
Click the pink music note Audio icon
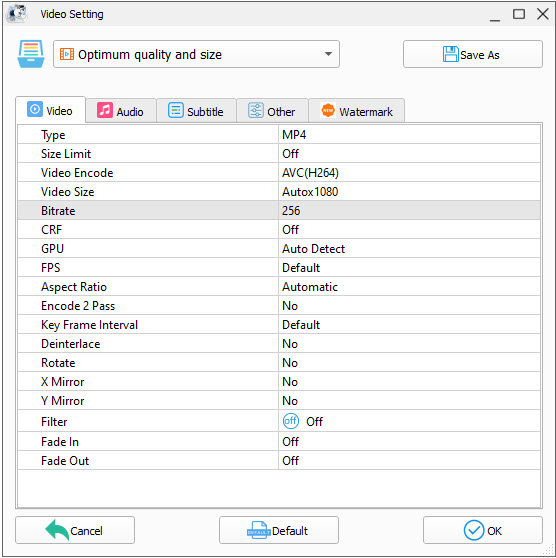click(x=105, y=110)
